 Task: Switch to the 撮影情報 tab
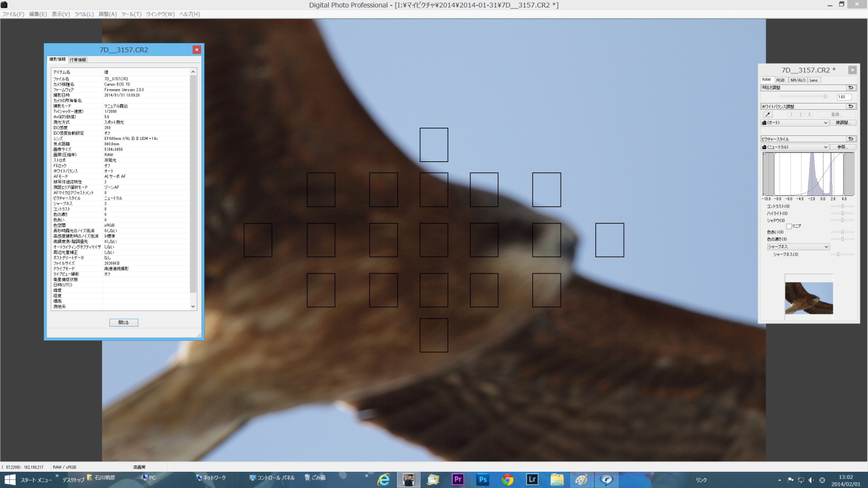click(x=57, y=60)
